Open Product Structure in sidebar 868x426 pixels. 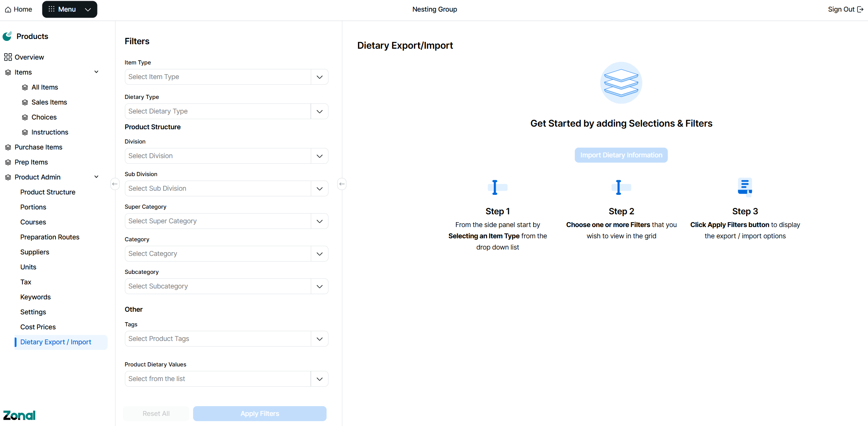point(48,192)
